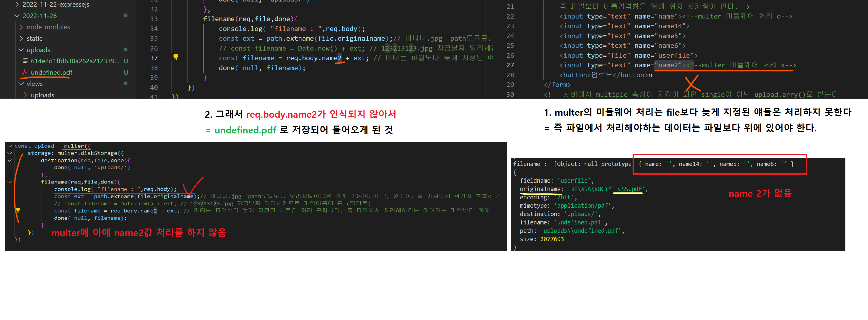
Task: Click the lightbulb quick-fix icon on line 37
Action: [x=175, y=57]
